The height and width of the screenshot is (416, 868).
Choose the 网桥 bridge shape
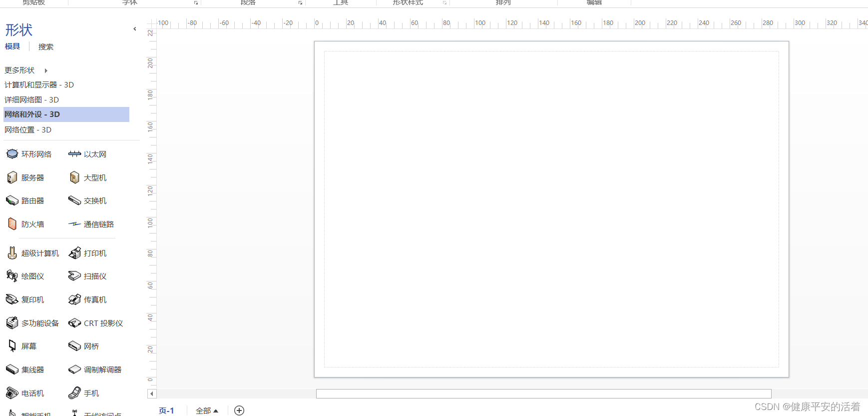[x=83, y=346]
